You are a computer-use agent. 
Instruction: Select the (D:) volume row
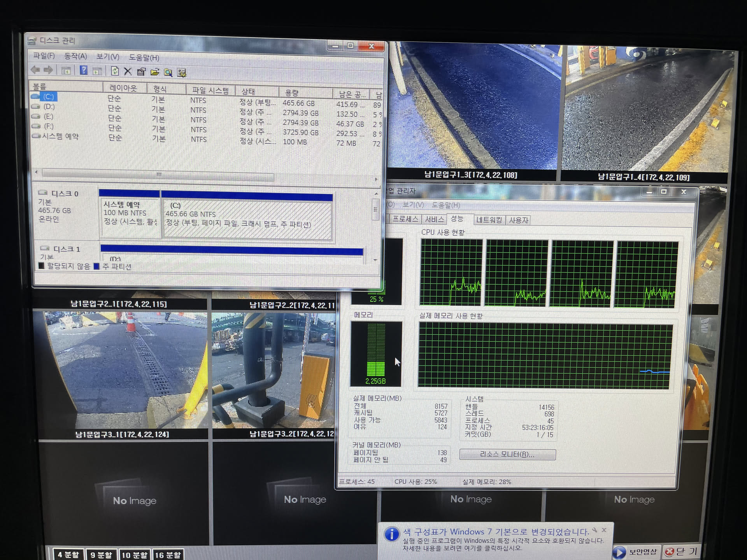(49, 107)
